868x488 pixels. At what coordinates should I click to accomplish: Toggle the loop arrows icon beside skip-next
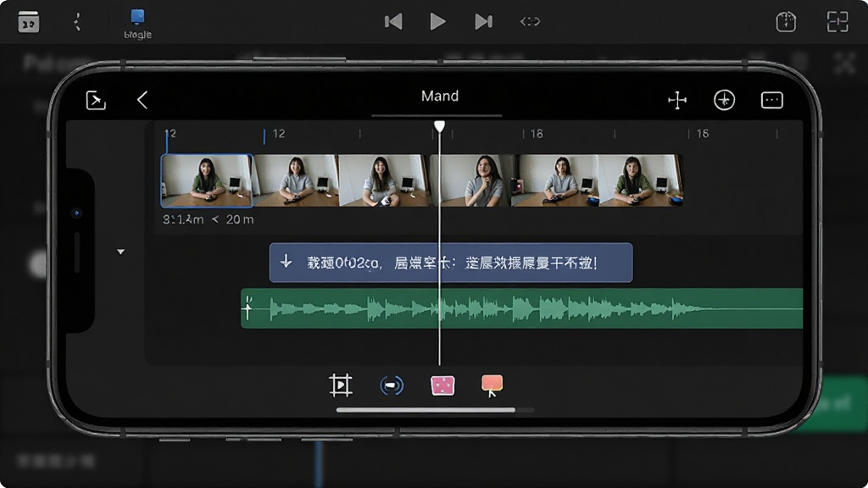point(530,21)
